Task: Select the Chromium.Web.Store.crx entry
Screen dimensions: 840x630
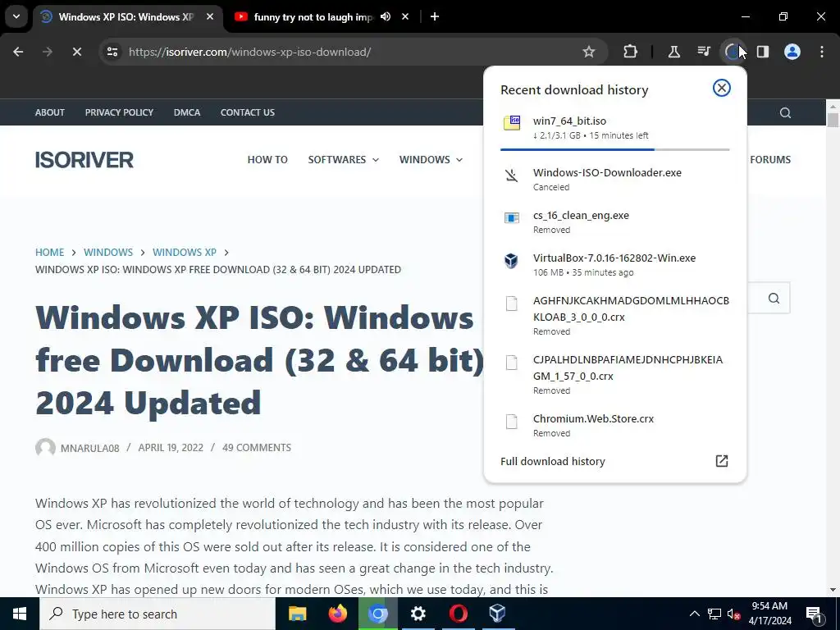Action: pyautogui.click(x=615, y=426)
